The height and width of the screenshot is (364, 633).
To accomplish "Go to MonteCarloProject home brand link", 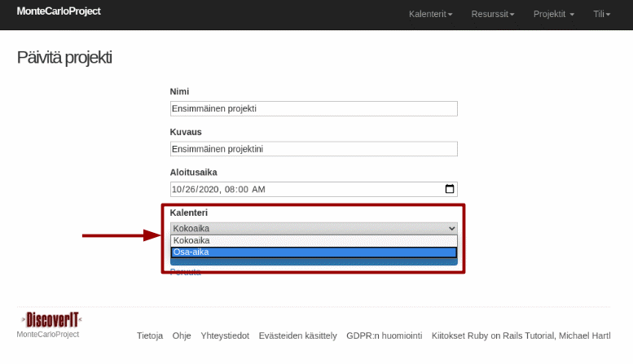I will click(x=59, y=12).
